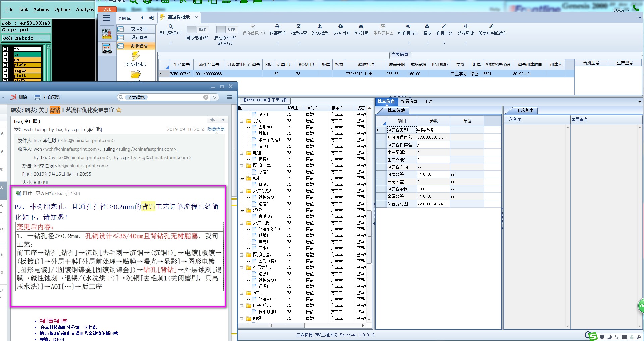This screenshot has width=644, height=341.
Task: Click the 指示检查 check icon
Action: pyautogui.click(x=299, y=26)
